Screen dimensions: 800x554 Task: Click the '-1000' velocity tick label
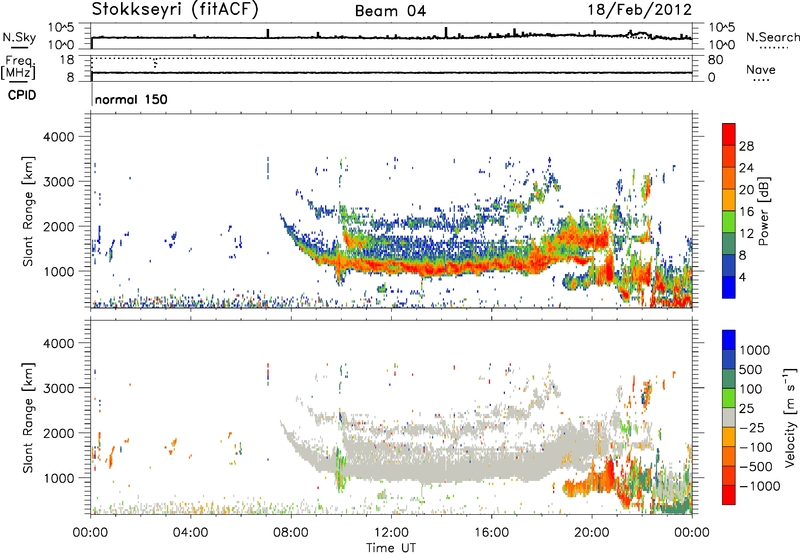[759, 486]
